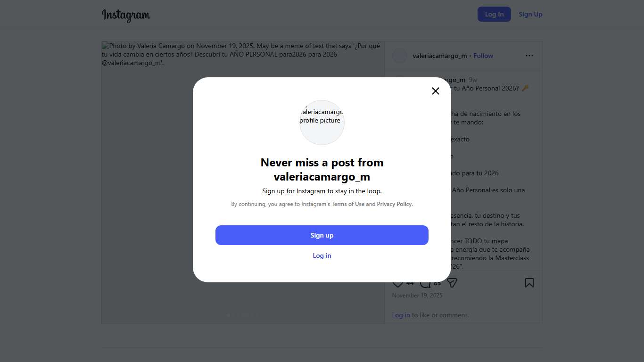Click the profile picture in the popup
Image resolution: width=644 pixels, height=362 pixels.
pyautogui.click(x=322, y=123)
